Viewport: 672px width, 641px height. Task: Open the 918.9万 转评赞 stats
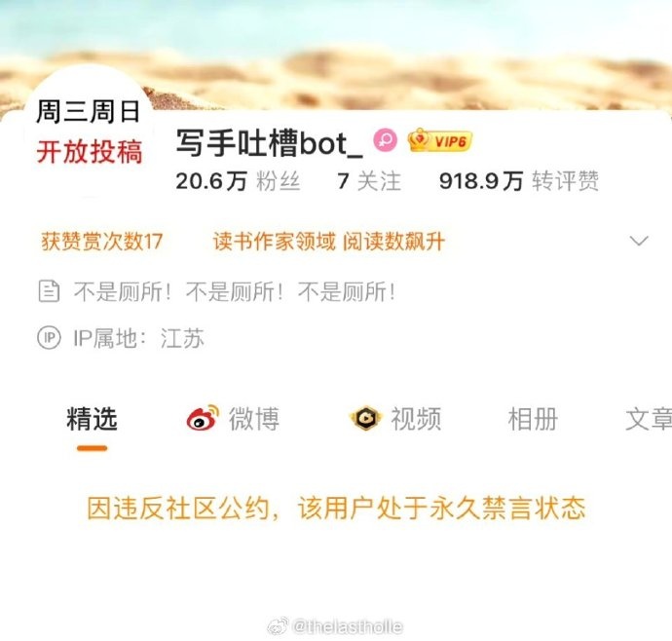[519, 181]
